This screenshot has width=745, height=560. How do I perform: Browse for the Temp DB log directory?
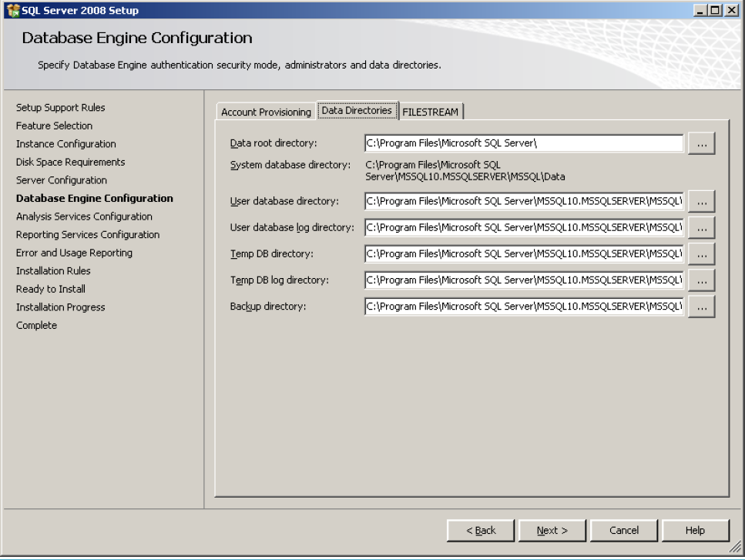(702, 280)
